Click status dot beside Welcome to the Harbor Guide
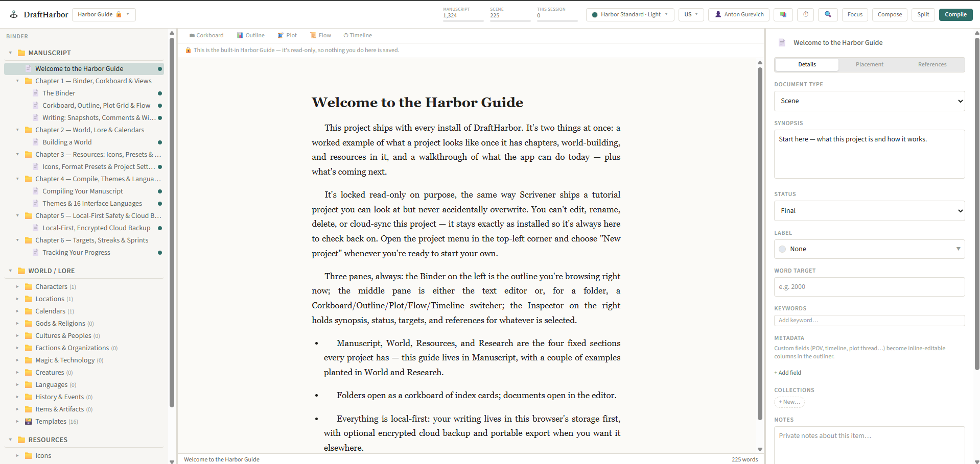This screenshot has width=980, height=464. 160,69
